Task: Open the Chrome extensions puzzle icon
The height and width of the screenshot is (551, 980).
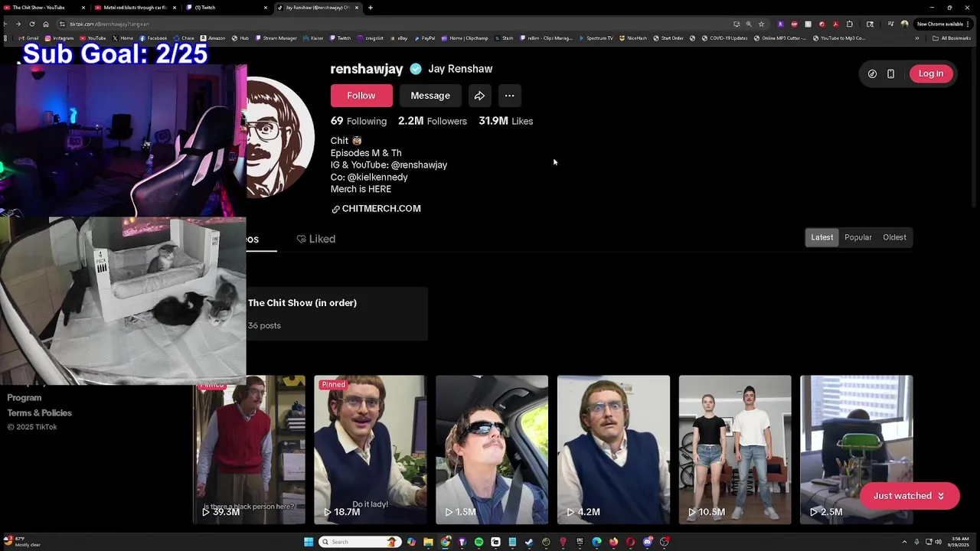Action: tap(849, 24)
